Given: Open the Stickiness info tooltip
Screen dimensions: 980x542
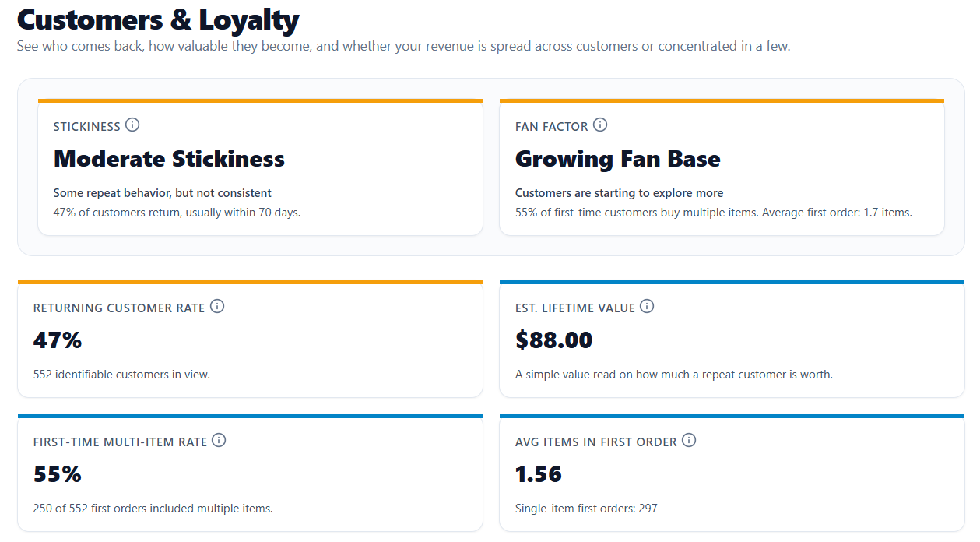Looking at the screenshot, I should point(132,125).
